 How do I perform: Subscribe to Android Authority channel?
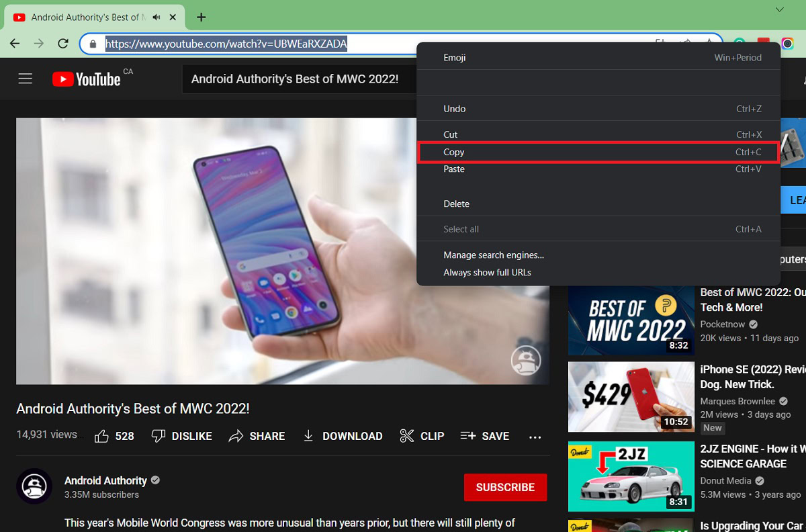[x=505, y=488]
